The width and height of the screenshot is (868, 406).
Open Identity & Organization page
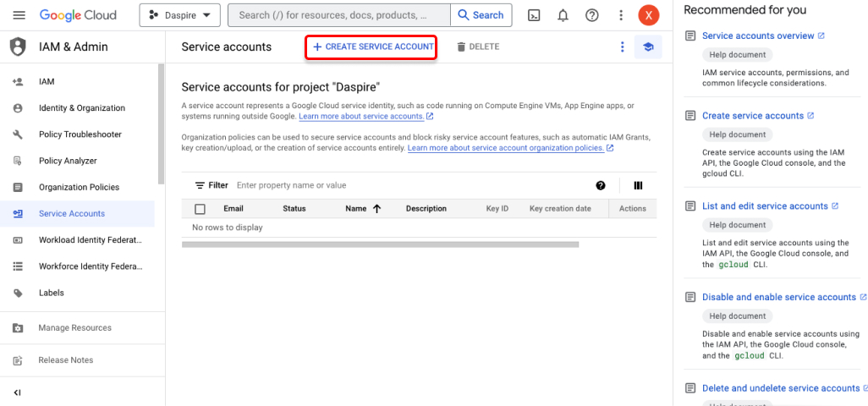click(82, 108)
